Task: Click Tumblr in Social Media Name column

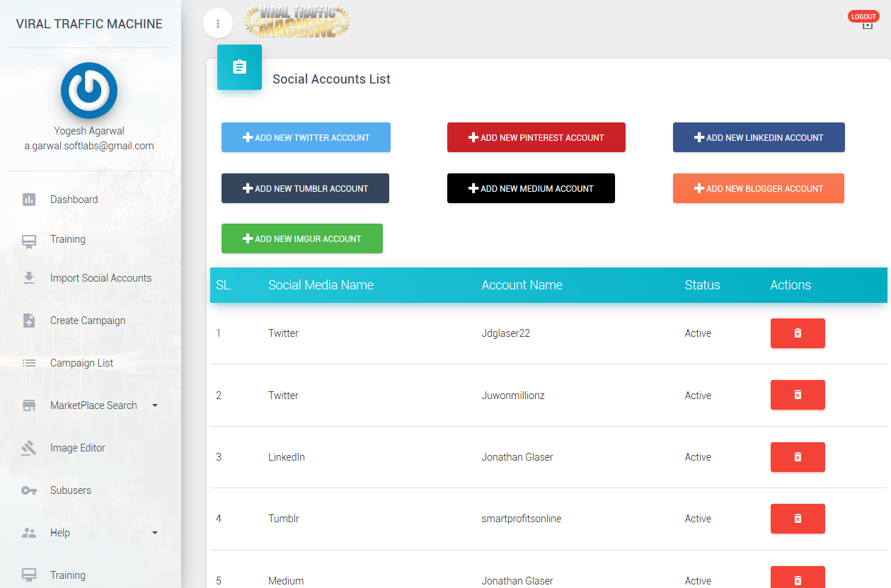Action: (284, 519)
